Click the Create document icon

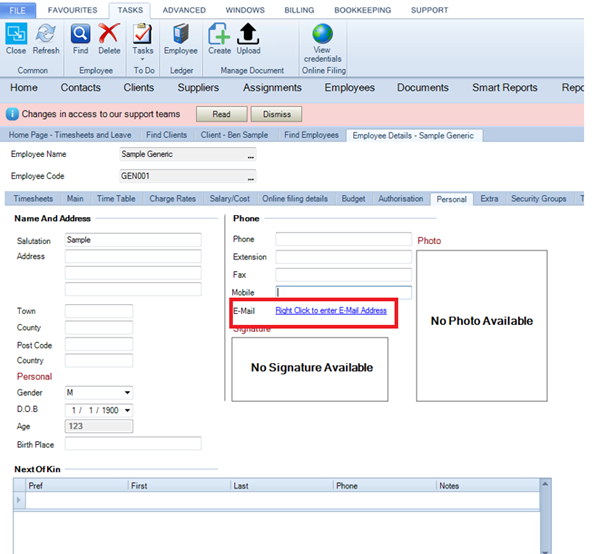click(219, 34)
